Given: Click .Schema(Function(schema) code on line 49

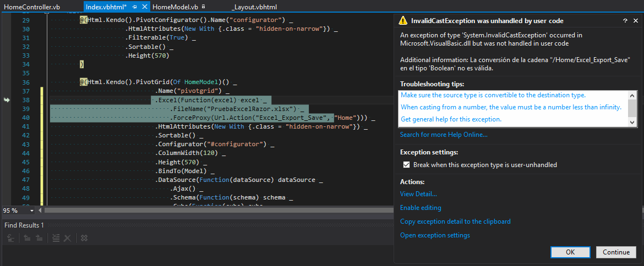Looking at the screenshot, I should click(x=227, y=197).
